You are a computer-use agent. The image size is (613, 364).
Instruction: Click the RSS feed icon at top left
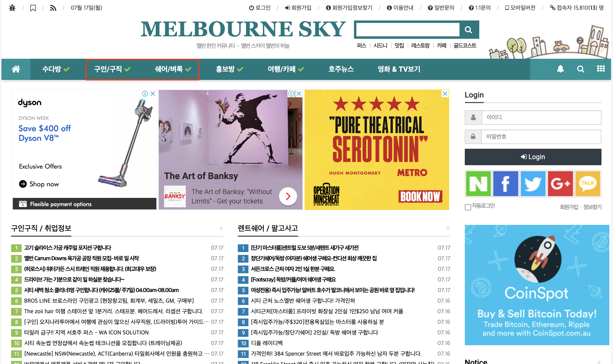coord(53,8)
